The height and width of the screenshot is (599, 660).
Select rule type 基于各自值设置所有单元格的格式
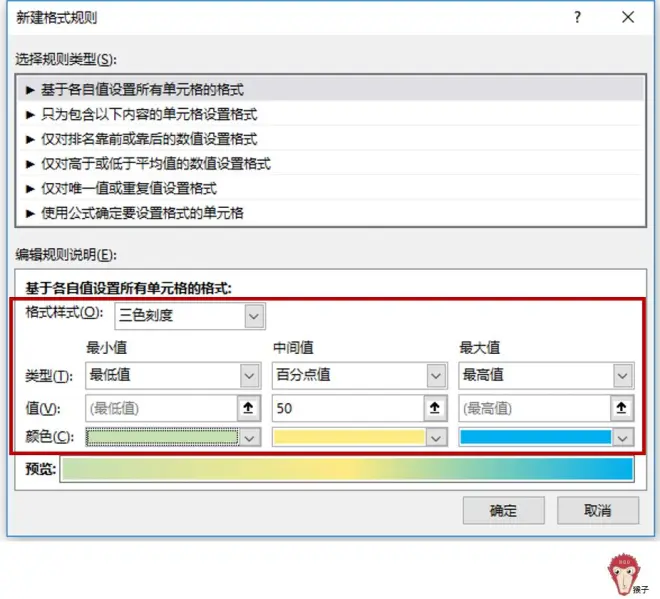click(x=331, y=89)
